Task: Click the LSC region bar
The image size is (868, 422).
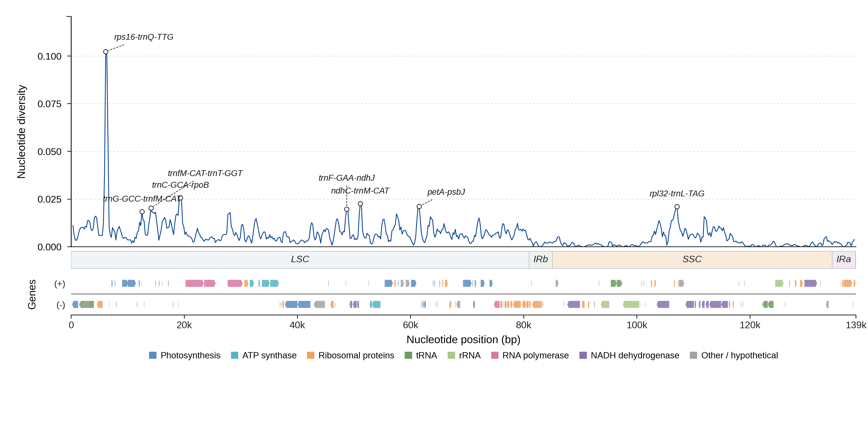Action: [x=300, y=260]
